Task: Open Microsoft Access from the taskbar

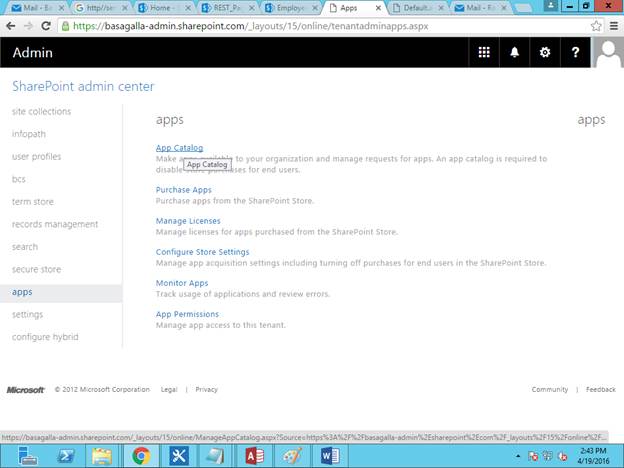Action: coord(254,456)
